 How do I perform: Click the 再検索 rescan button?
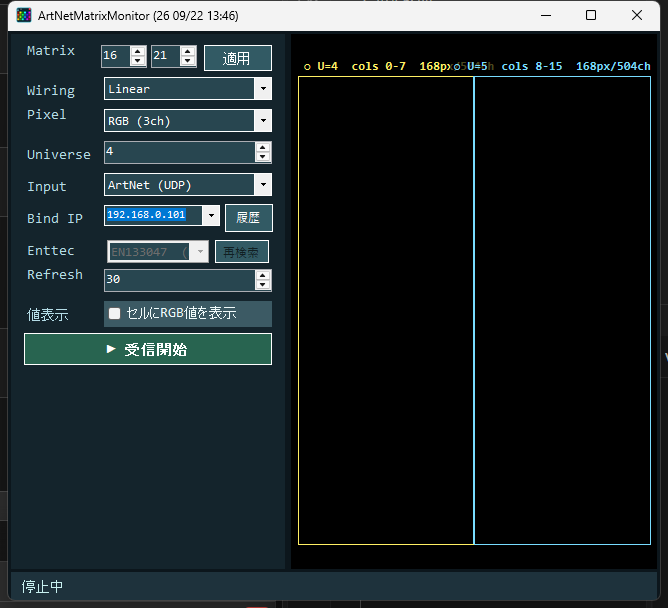[x=242, y=252]
